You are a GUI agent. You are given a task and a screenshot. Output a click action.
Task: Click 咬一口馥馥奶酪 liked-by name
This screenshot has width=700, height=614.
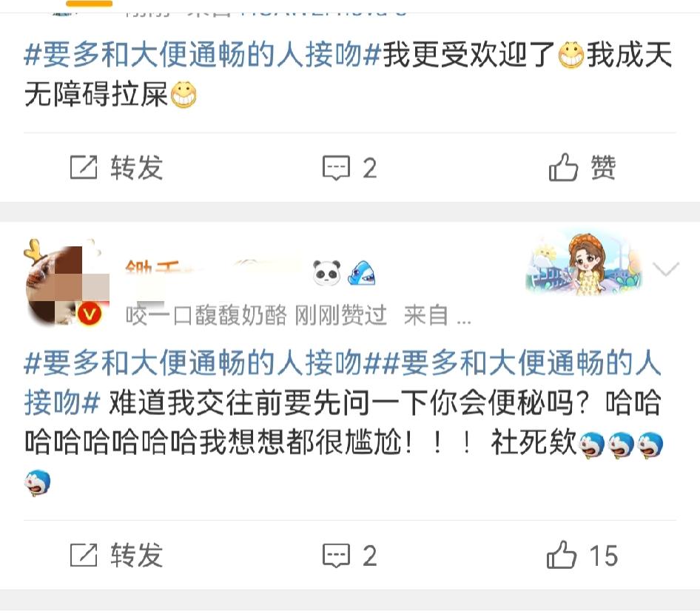206,315
